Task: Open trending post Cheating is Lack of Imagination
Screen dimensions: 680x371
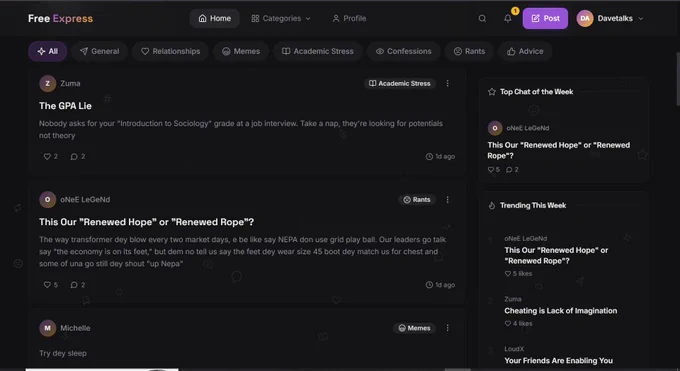Action: (x=560, y=311)
